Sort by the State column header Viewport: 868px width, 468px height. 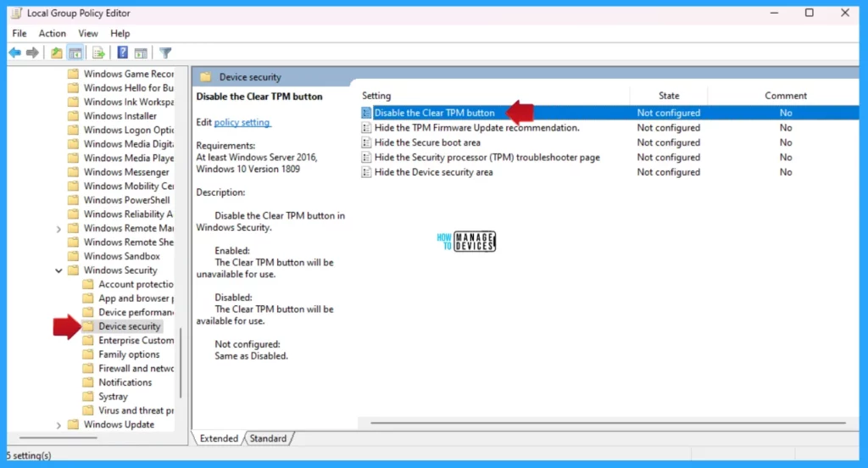click(669, 95)
